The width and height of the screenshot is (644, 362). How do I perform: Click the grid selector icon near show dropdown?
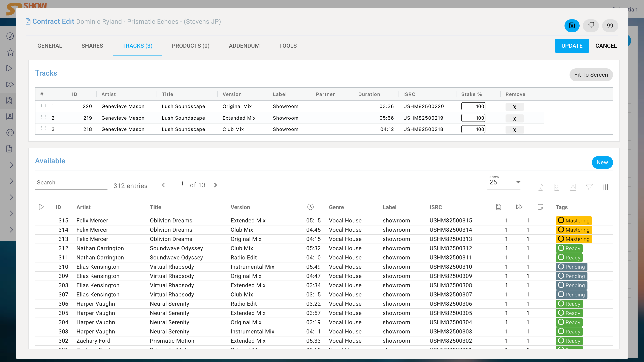pos(556,187)
